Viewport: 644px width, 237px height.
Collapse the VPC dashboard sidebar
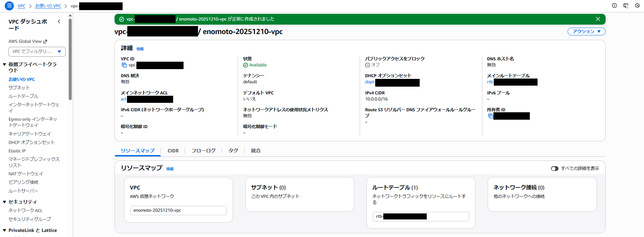click(59, 22)
